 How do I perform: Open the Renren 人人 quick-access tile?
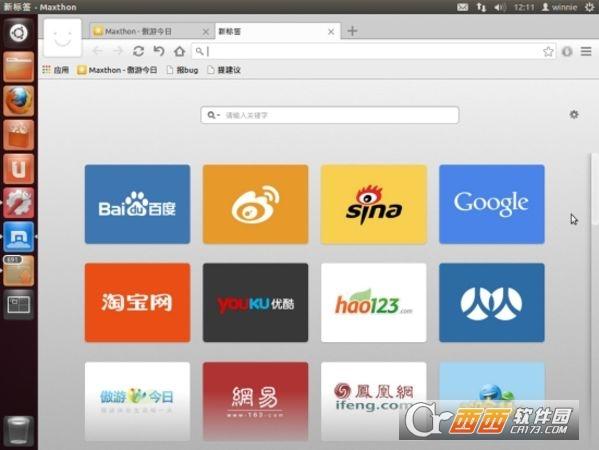tap(492, 303)
